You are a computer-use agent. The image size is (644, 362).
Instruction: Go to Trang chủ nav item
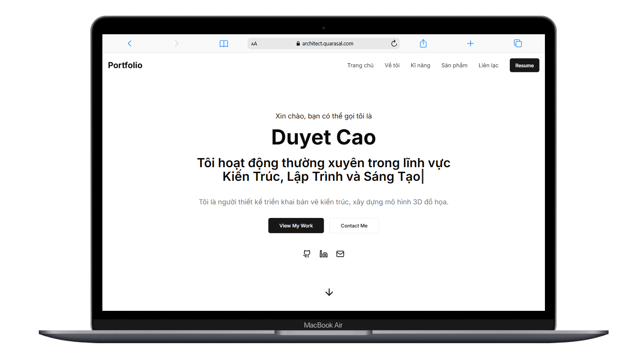point(360,65)
